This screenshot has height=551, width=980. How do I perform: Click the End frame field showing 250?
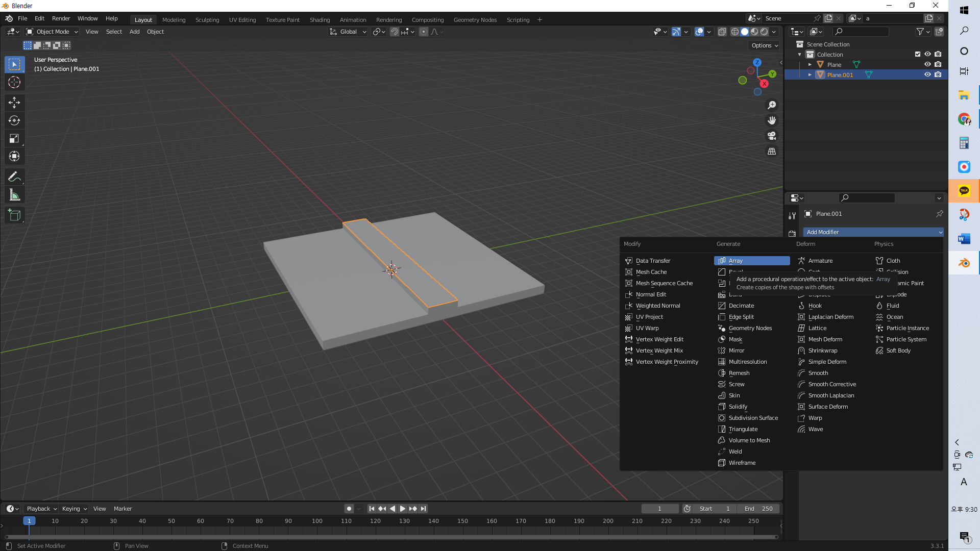(758, 509)
